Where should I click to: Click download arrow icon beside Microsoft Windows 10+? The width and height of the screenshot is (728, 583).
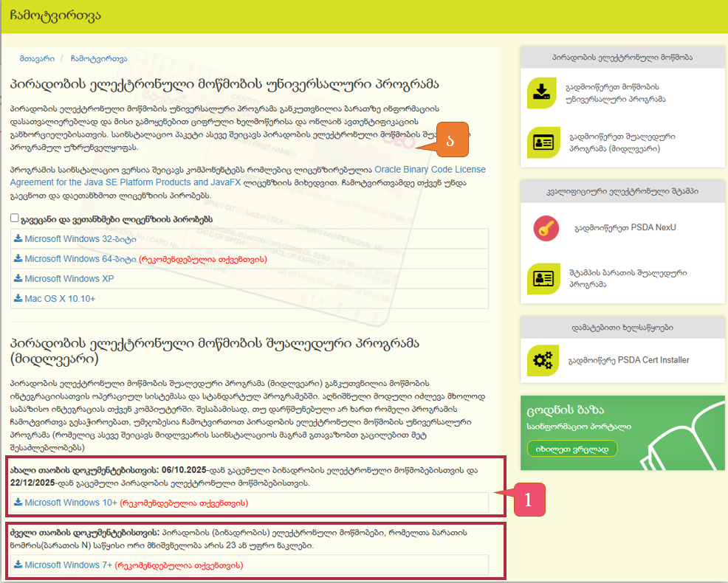[18, 503]
